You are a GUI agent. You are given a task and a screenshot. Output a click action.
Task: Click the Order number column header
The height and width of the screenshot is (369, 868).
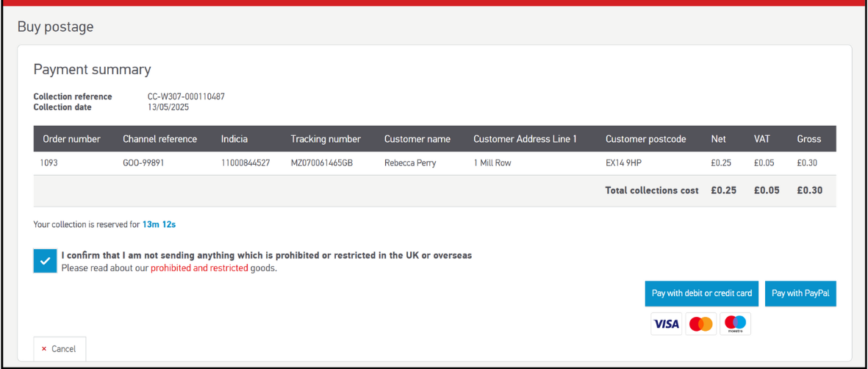pyautogui.click(x=71, y=139)
